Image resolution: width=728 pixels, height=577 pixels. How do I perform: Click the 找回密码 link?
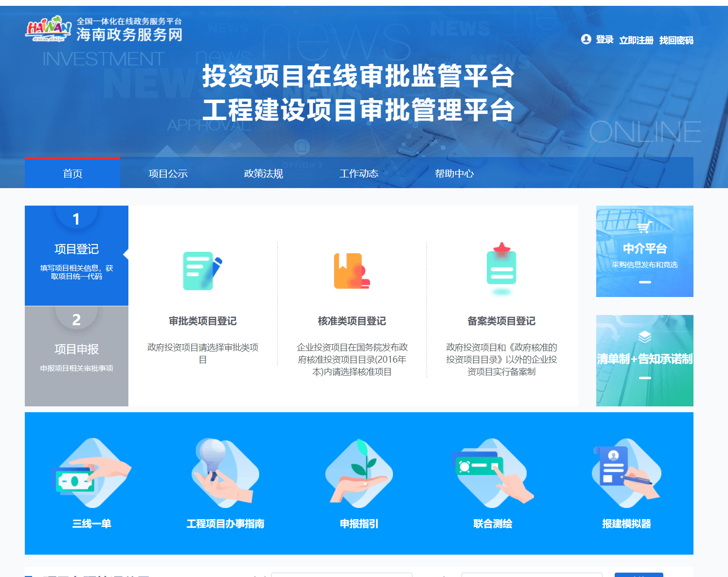coord(676,40)
